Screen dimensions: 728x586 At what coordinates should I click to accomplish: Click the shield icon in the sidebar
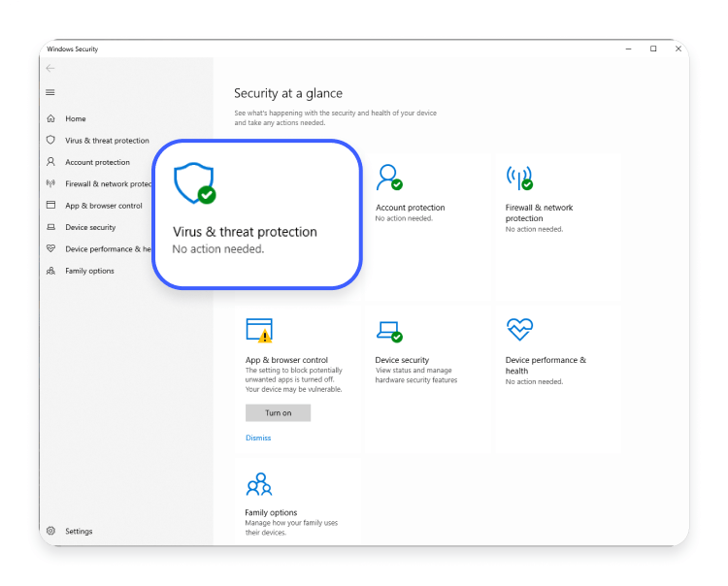[51, 140]
